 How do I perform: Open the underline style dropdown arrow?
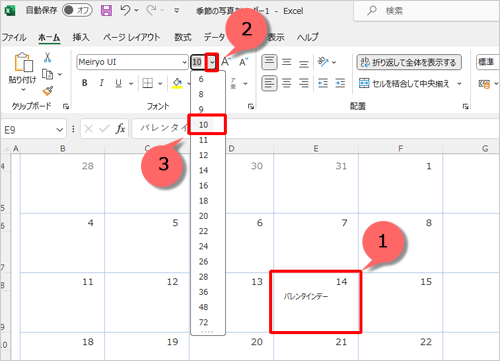tap(131, 83)
